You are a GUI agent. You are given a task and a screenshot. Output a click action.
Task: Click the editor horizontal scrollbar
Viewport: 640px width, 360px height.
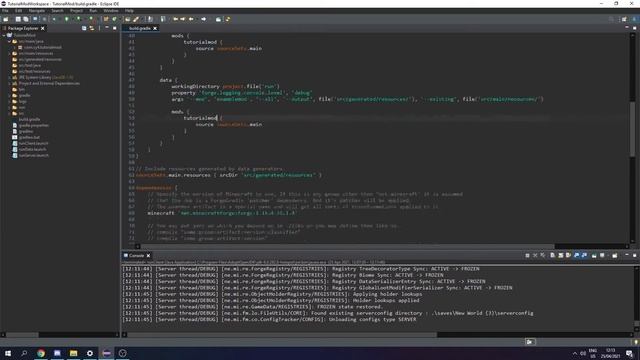(x=347, y=246)
